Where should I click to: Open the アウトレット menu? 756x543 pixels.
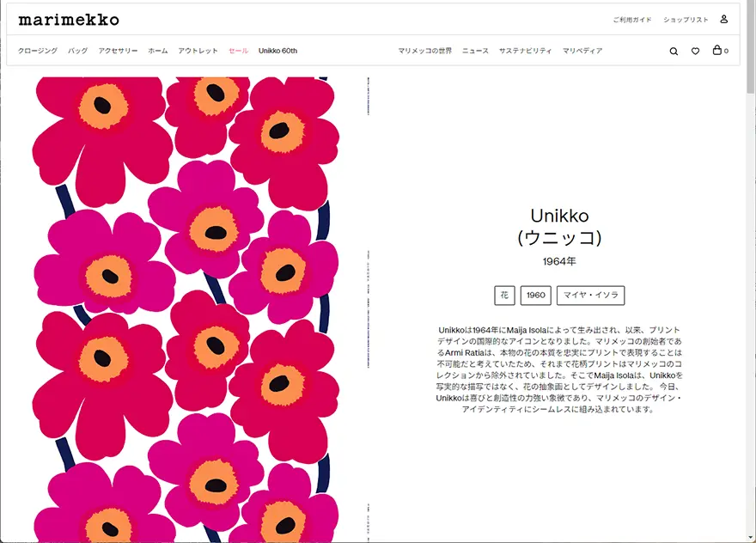click(x=198, y=51)
